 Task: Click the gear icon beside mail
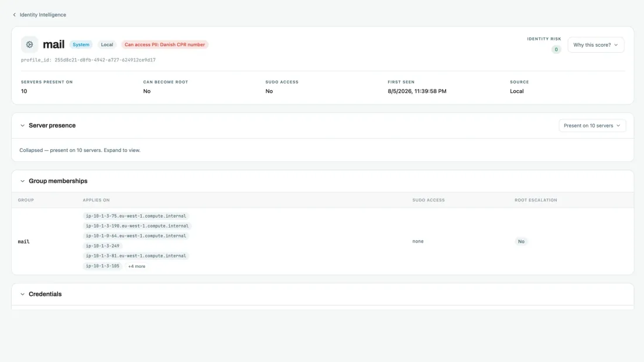[30, 44]
